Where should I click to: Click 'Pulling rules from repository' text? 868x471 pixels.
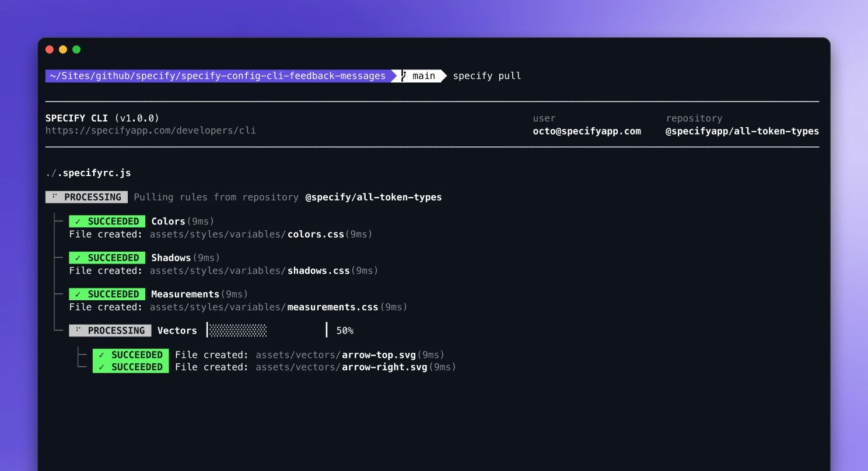pyautogui.click(x=216, y=197)
